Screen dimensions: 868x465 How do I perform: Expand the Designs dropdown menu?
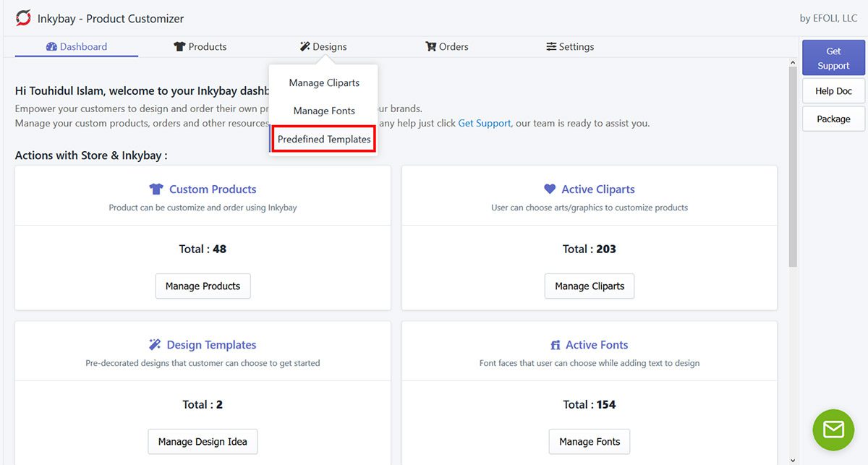(323, 47)
